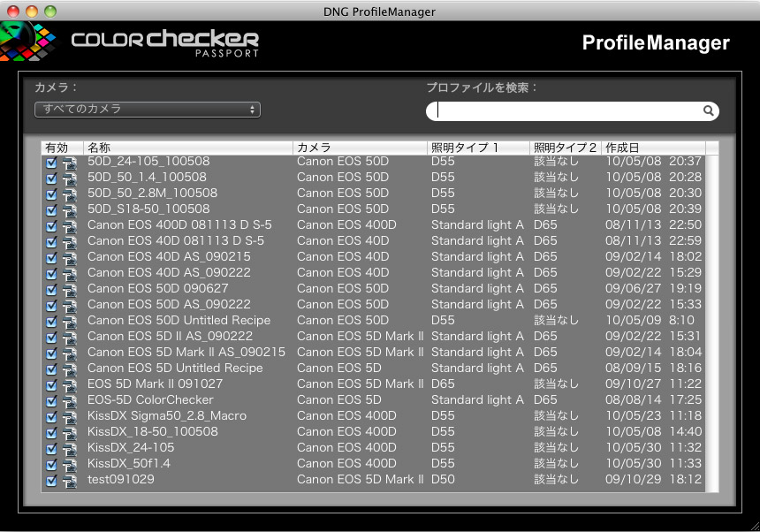Sort list by 照明タイプ 2 column header
The image size is (760, 532).
[x=566, y=148]
